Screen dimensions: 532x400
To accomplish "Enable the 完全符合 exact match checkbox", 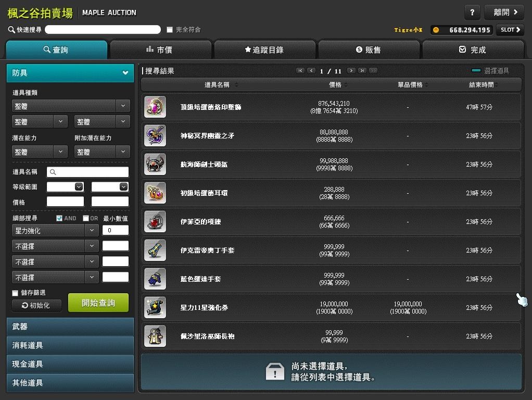I will (170, 30).
